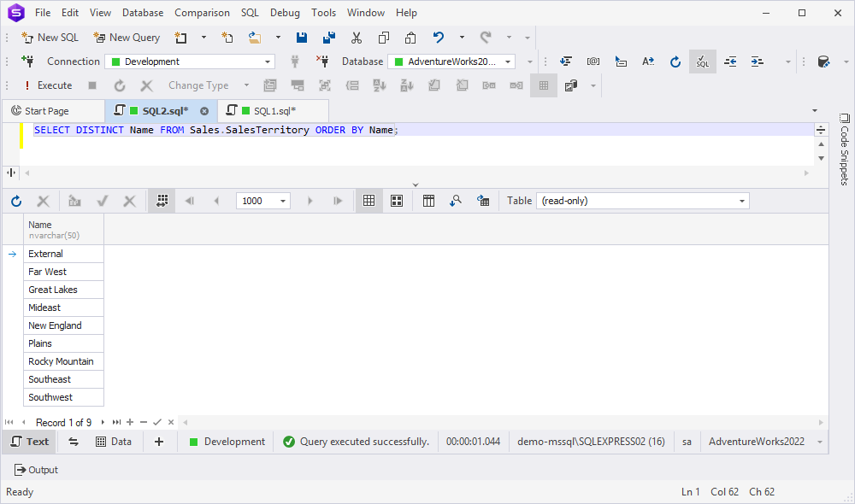Click the swap views arrows icon
This screenshot has height=504, width=855.
pyautogui.click(x=74, y=442)
